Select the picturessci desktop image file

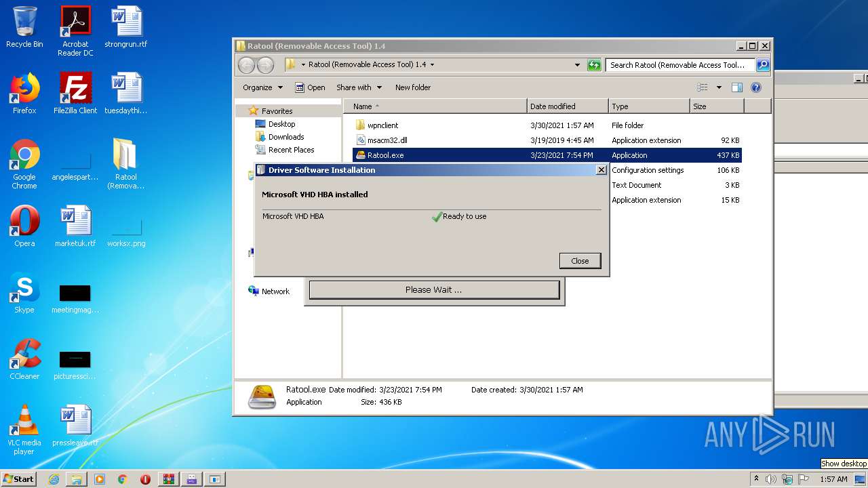click(x=75, y=365)
